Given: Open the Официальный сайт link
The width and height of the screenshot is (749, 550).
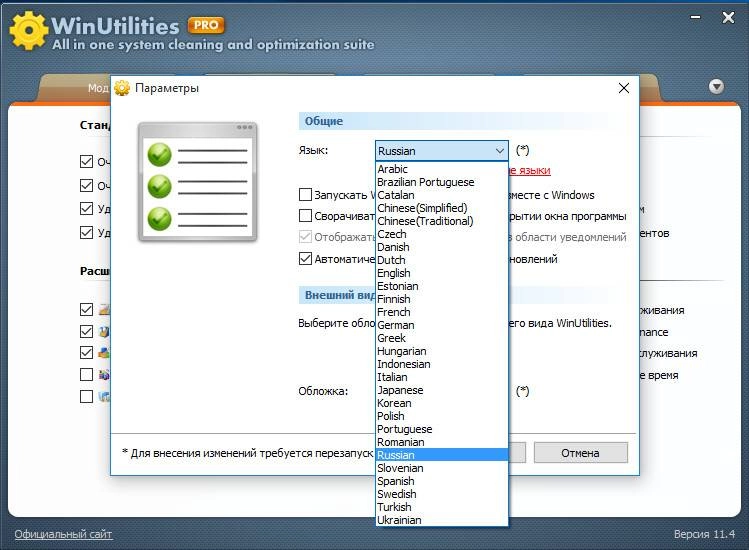Looking at the screenshot, I should pos(63,534).
